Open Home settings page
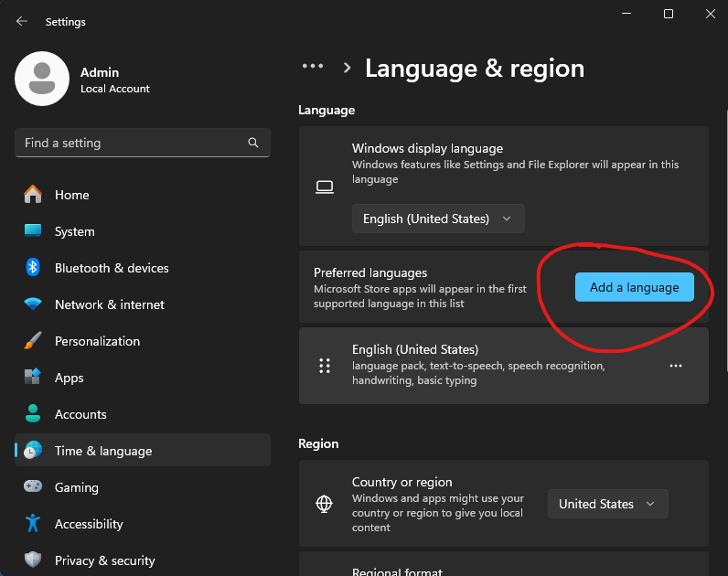Image resolution: width=728 pixels, height=576 pixels. tap(143, 195)
